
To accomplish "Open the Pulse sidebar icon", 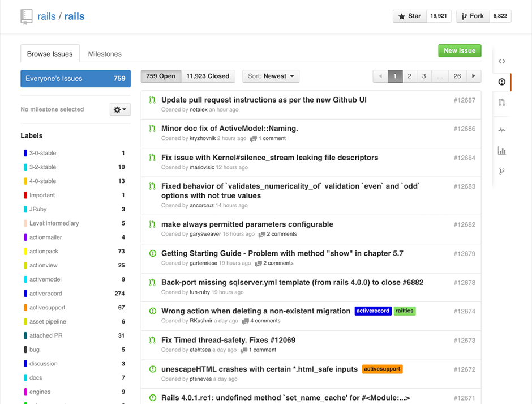I will tap(502, 130).
